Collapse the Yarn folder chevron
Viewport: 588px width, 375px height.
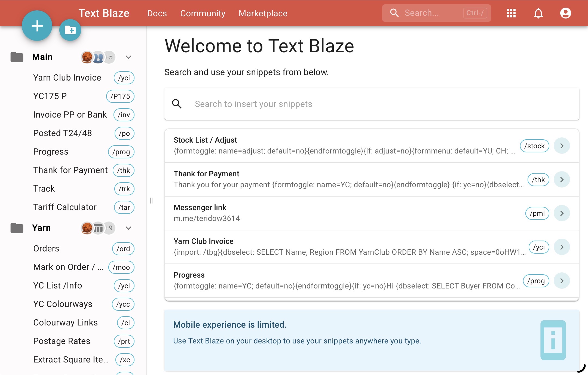click(x=128, y=228)
